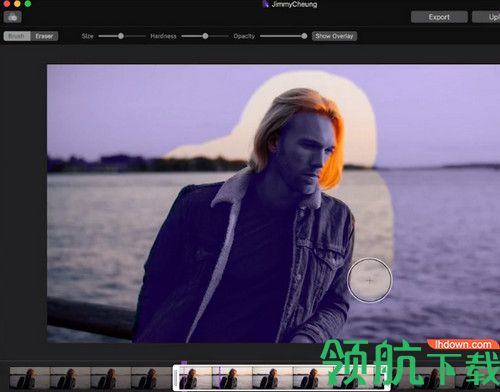Click the left handle of the selected timeline range
500x392 pixels.
(176, 378)
